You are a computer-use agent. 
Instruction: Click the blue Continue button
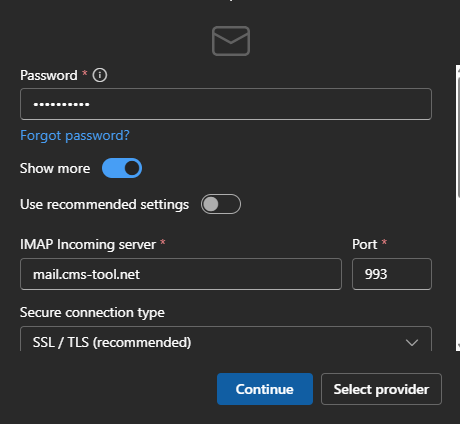pos(265,389)
